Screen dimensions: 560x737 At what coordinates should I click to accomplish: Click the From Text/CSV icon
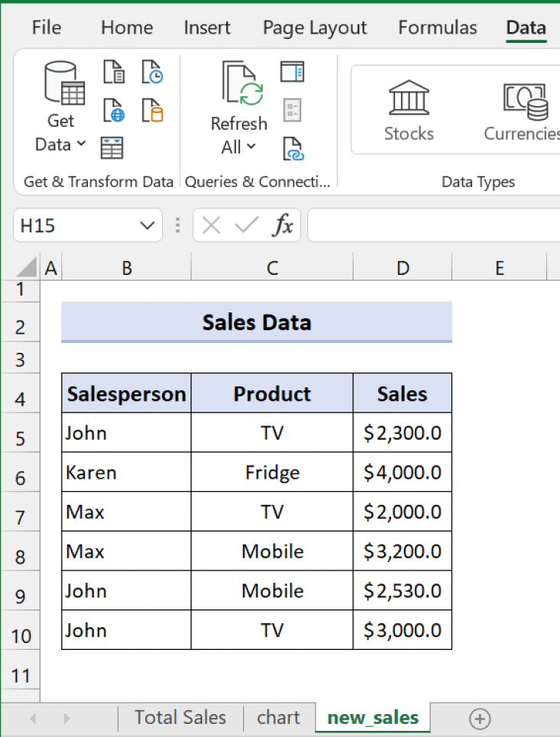pyautogui.click(x=113, y=73)
